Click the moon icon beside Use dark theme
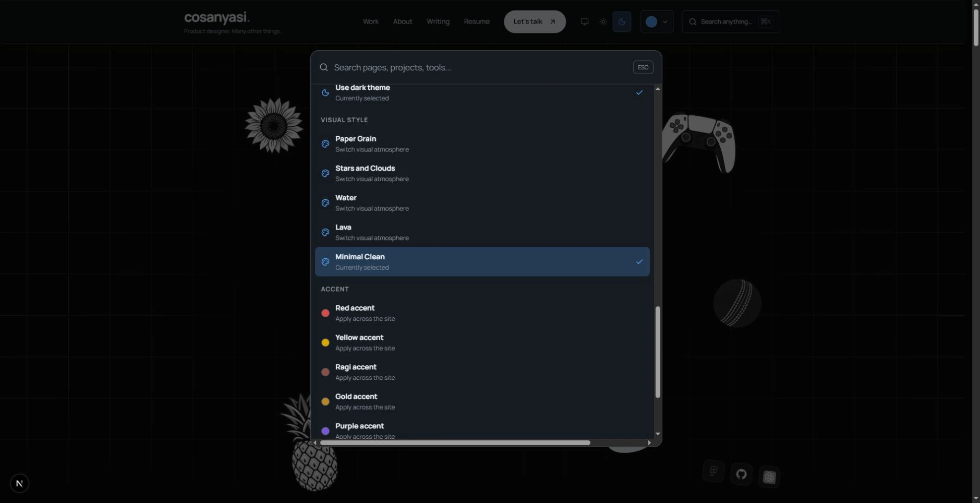This screenshot has width=980, height=503. [325, 92]
